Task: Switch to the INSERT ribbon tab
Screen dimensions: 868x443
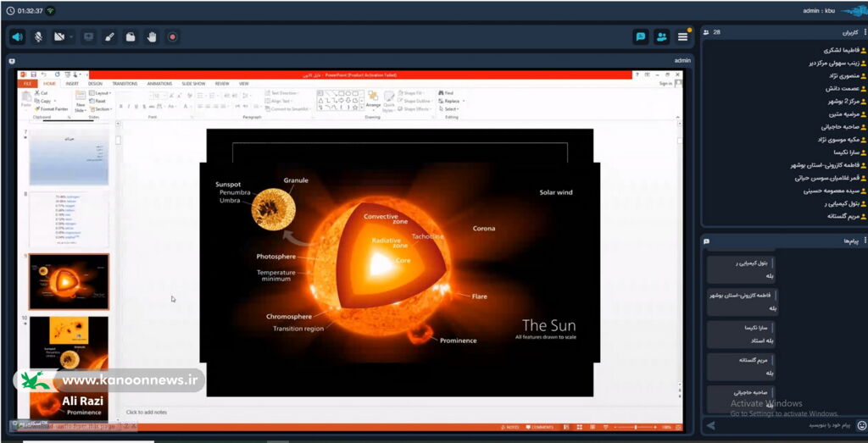Action: click(72, 84)
